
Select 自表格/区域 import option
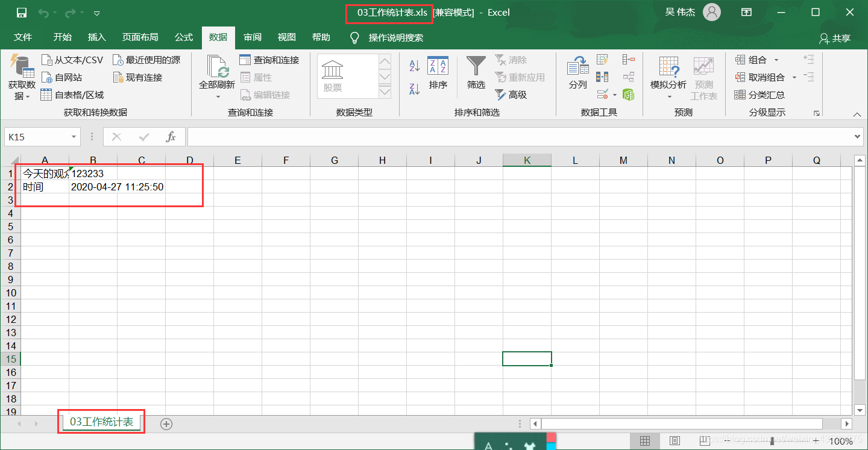(x=72, y=95)
